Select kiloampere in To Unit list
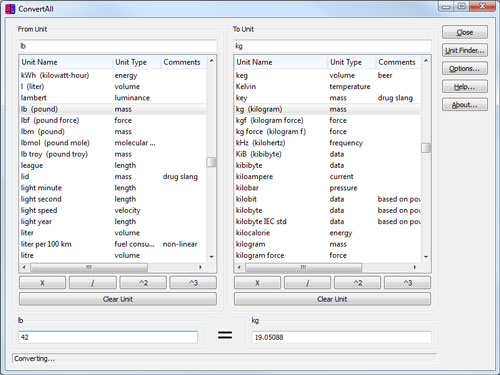Image resolution: width=500 pixels, height=375 pixels. point(328,177)
